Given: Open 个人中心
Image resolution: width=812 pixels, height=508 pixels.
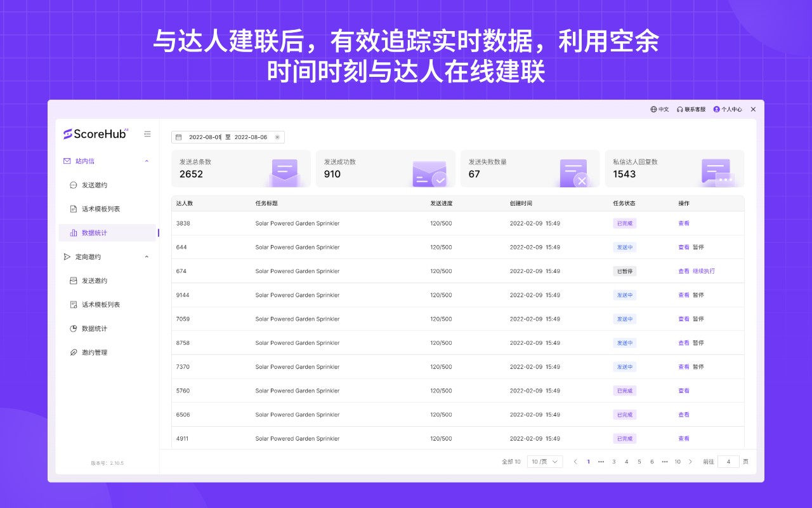Looking at the screenshot, I should [x=731, y=109].
